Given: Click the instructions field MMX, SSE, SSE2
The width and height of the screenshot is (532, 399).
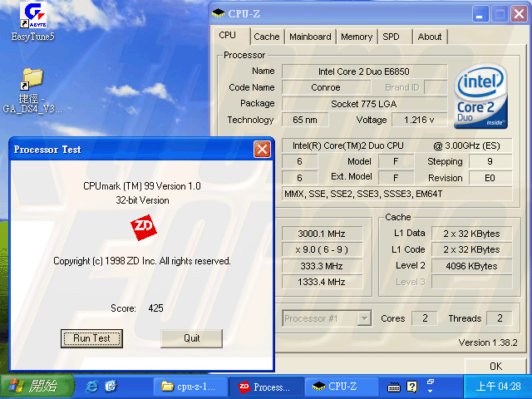Looking at the screenshot, I should [x=397, y=194].
